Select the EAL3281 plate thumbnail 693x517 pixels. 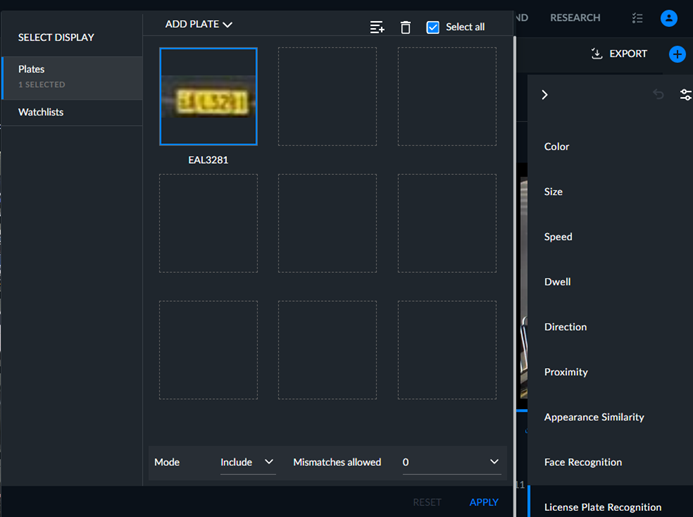click(208, 96)
